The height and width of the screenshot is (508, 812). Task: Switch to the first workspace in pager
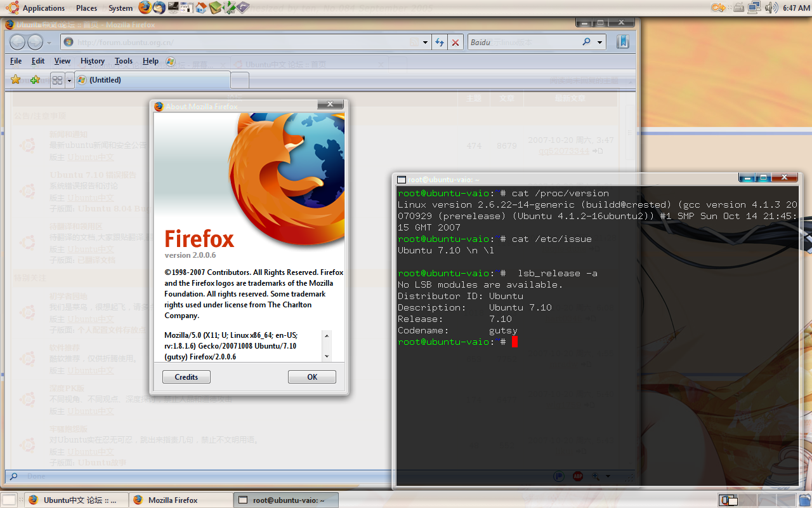pos(728,500)
